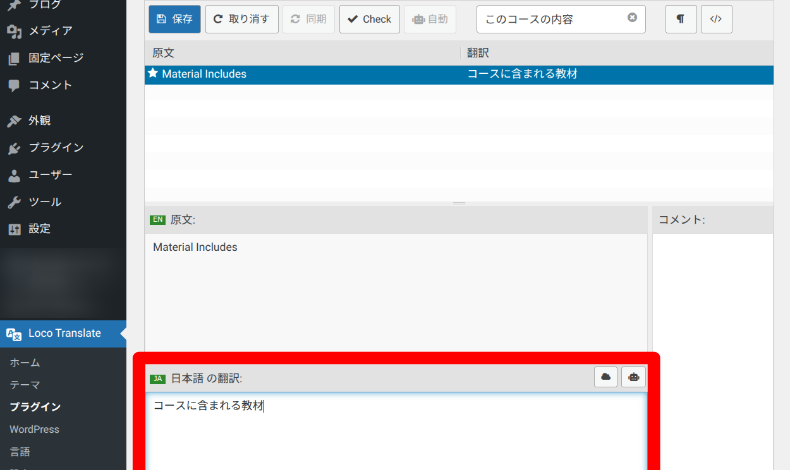Click the メディア camera-note icon

tap(14, 31)
